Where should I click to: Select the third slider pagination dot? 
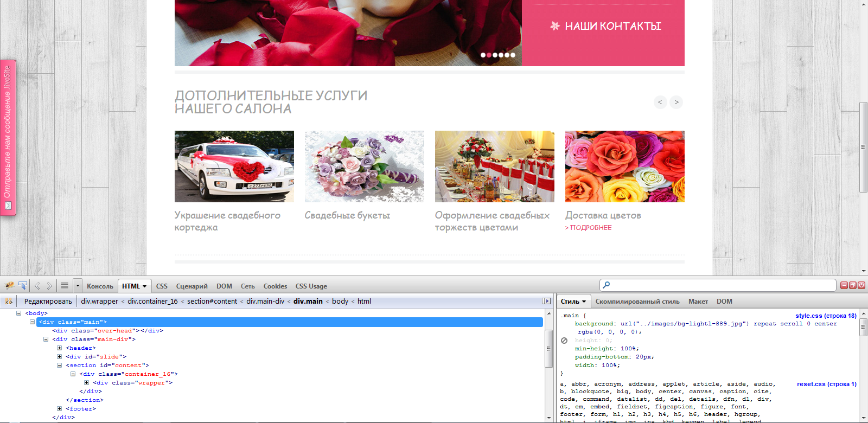495,55
